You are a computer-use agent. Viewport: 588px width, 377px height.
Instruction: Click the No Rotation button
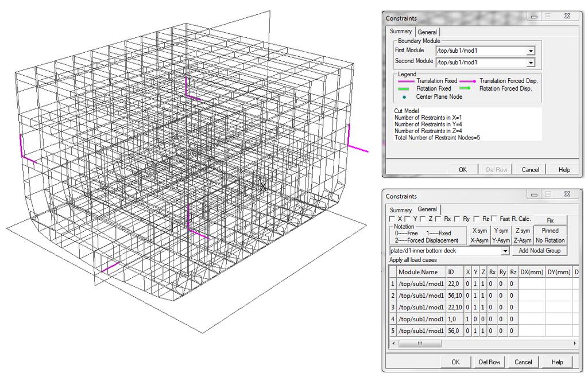(x=550, y=240)
